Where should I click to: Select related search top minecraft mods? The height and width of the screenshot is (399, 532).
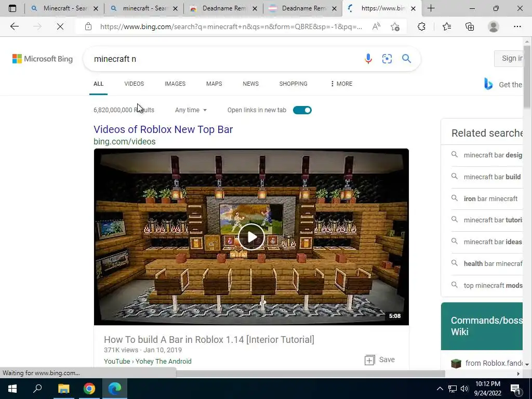click(487, 285)
